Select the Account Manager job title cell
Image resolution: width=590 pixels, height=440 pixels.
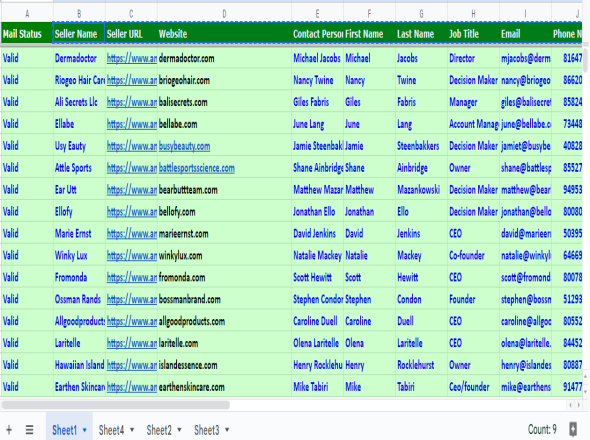tap(473, 124)
